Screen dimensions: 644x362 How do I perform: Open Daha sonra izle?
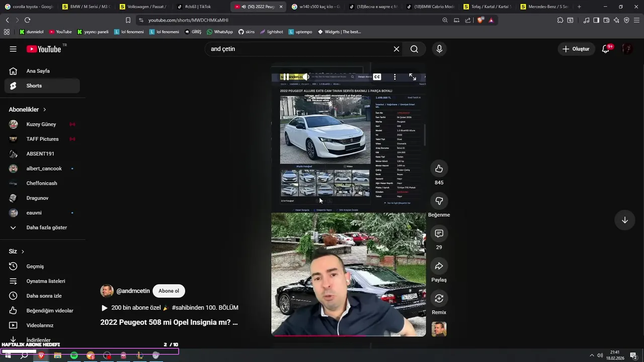pyautogui.click(x=42, y=296)
